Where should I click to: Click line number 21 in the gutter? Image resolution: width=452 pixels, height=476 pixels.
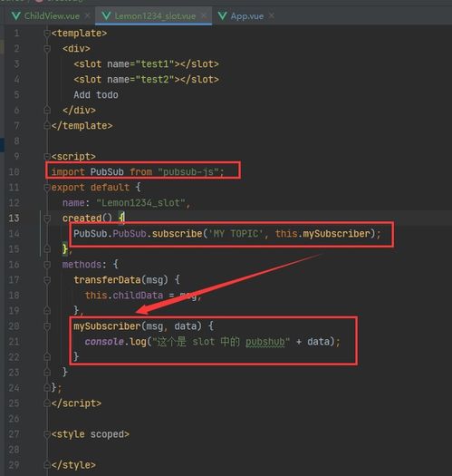14,342
